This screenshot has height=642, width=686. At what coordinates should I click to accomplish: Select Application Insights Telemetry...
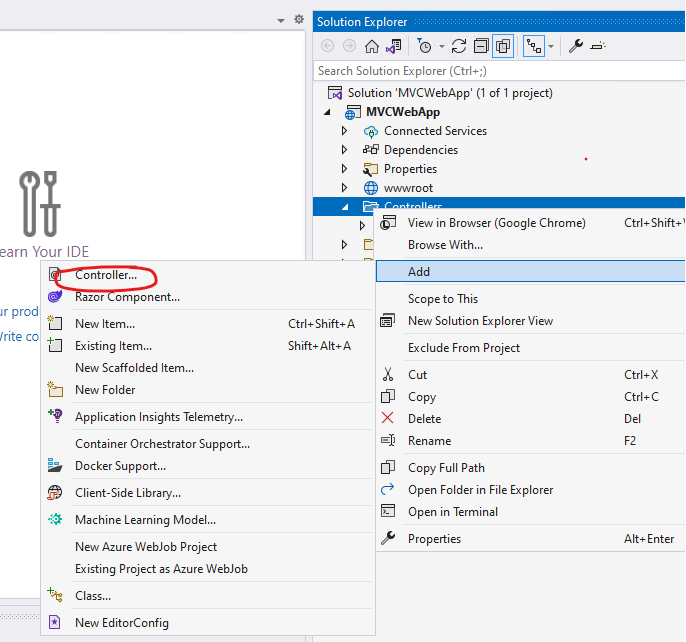(159, 417)
